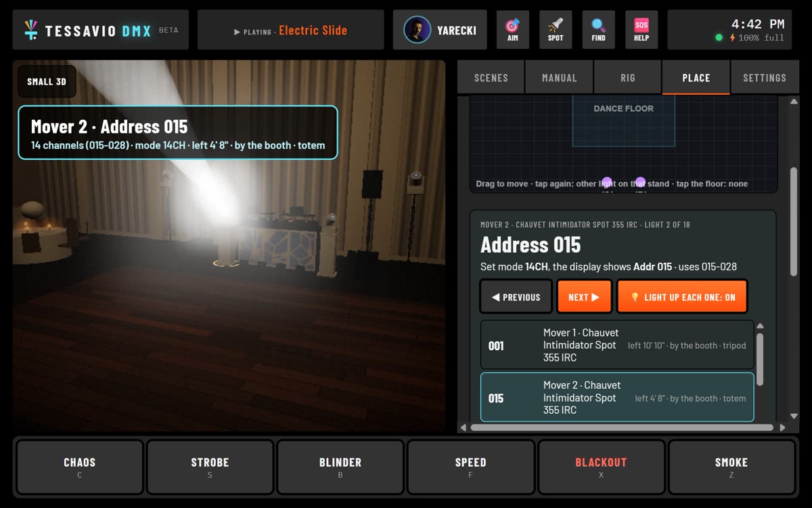Image resolution: width=812 pixels, height=508 pixels.
Task: Click the fixture list scroll-up arrow
Action: [x=760, y=326]
